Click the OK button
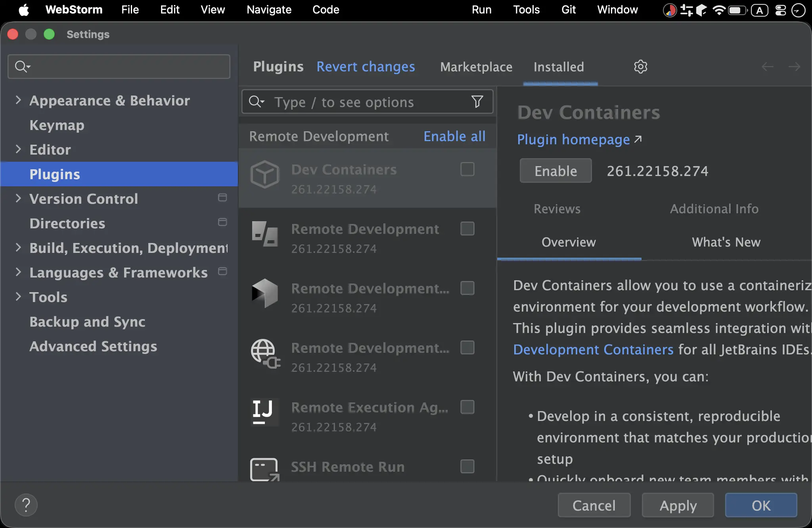 click(x=761, y=505)
